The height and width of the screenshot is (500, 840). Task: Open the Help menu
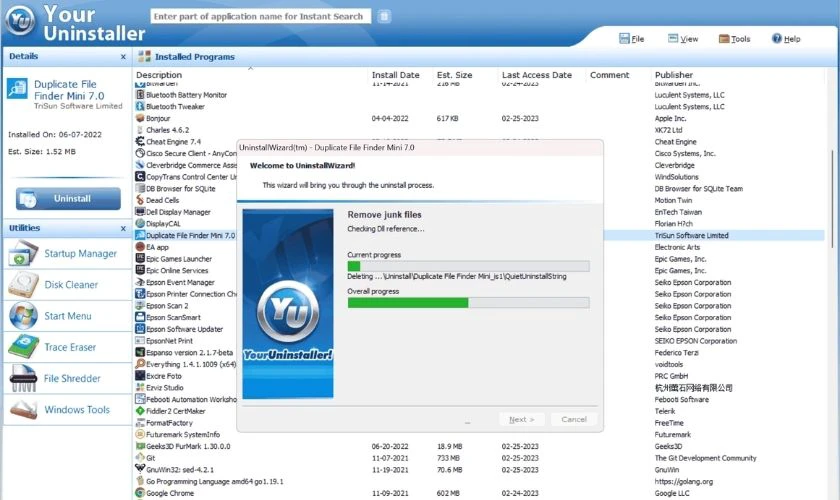(x=786, y=39)
